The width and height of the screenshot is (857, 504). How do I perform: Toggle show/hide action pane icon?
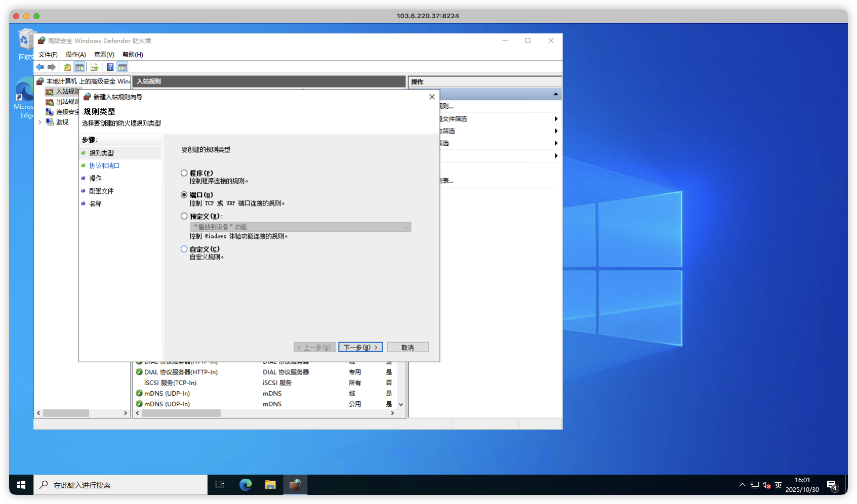[x=123, y=67]
